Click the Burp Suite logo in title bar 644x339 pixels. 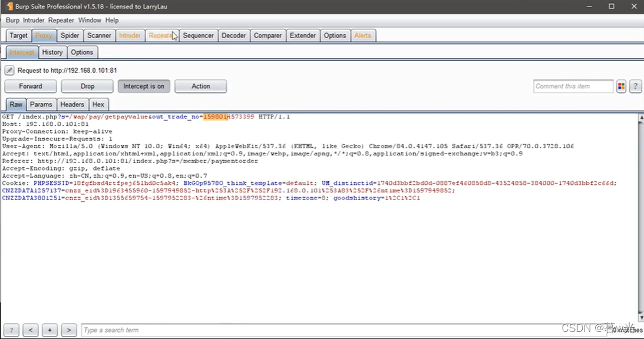[x=9, y=6]
